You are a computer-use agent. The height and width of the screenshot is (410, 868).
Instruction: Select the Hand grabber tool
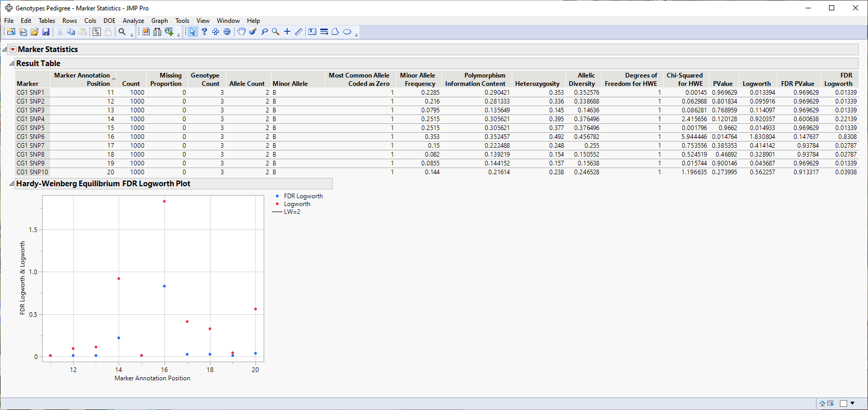point(241,32)
